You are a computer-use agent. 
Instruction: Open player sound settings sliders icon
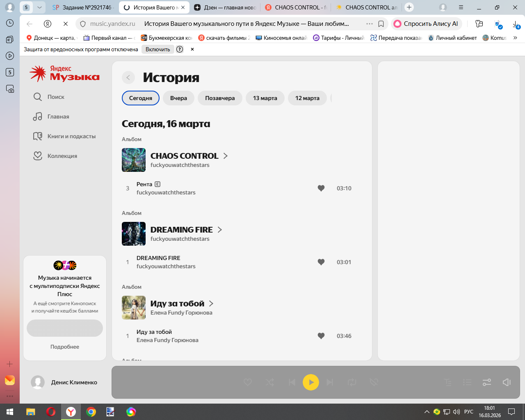click(x=487, y=382)
